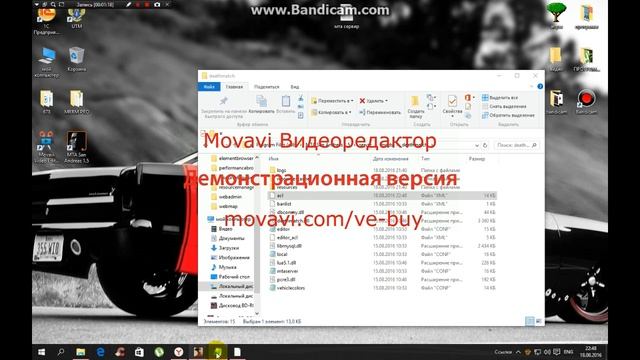Click Выделить все in ribbon
This screenshot has width=640, height=360.
pos(500,98)
